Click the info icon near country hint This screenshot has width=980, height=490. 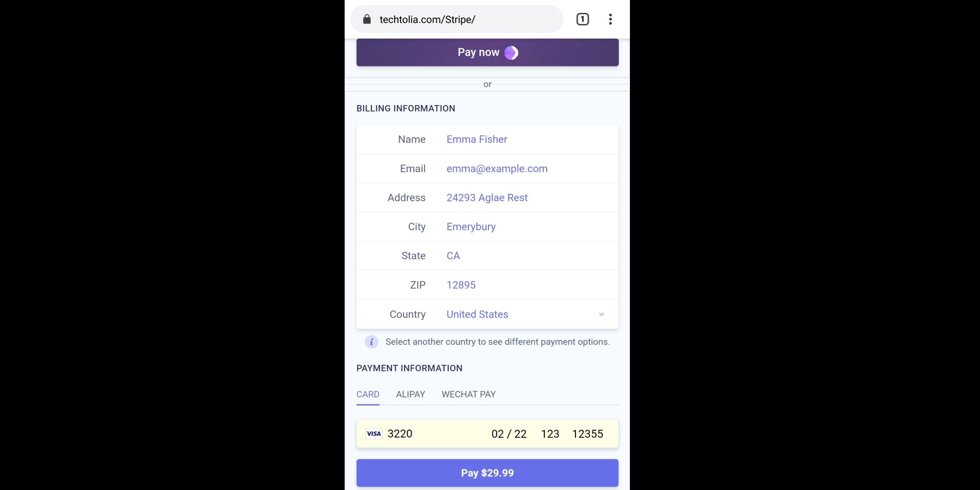(x=371, y=342)
